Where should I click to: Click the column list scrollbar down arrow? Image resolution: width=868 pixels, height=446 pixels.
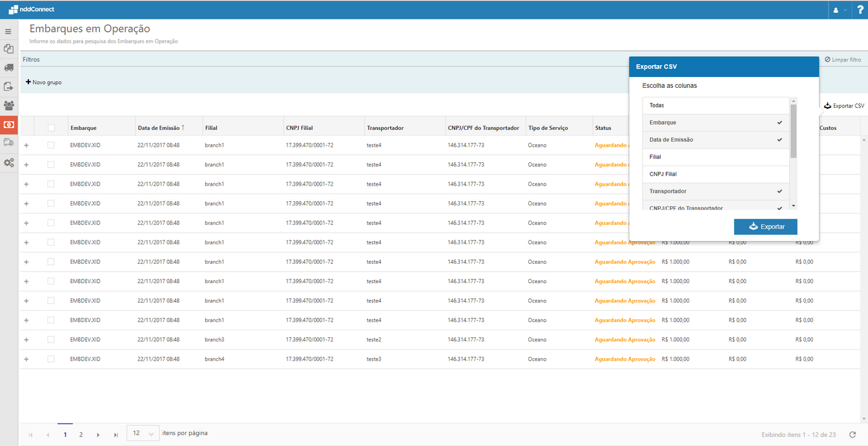(793, 206)
